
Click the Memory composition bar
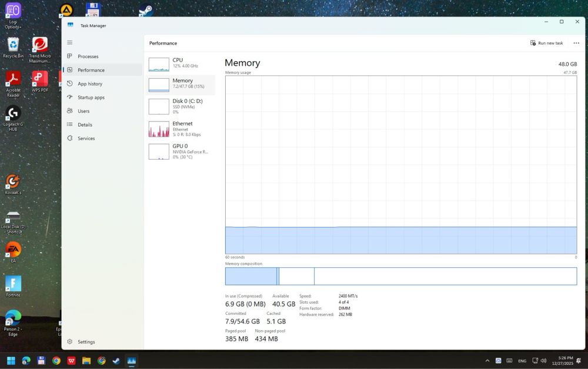tap(401, 276)
